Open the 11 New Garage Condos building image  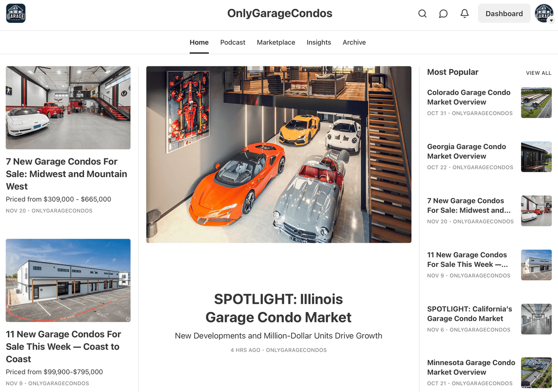pos(68,280)
